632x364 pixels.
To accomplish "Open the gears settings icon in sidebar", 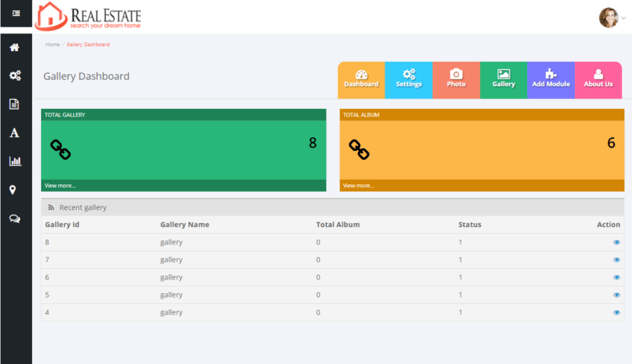I will coord(15,75).
